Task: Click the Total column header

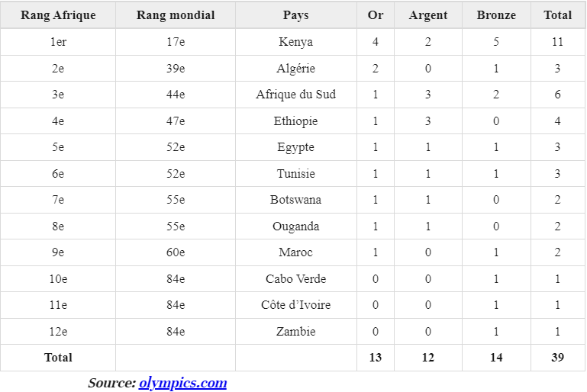Action: click(557, 15)
